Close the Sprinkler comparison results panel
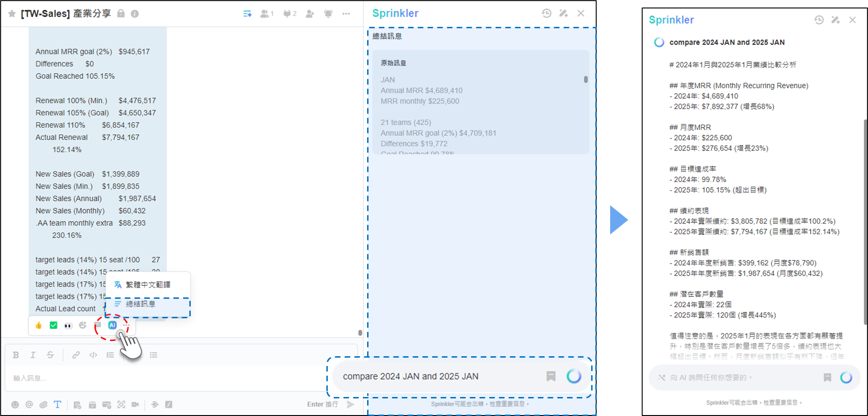Viewport: 868px width, 416px height. tap(853, 20)
